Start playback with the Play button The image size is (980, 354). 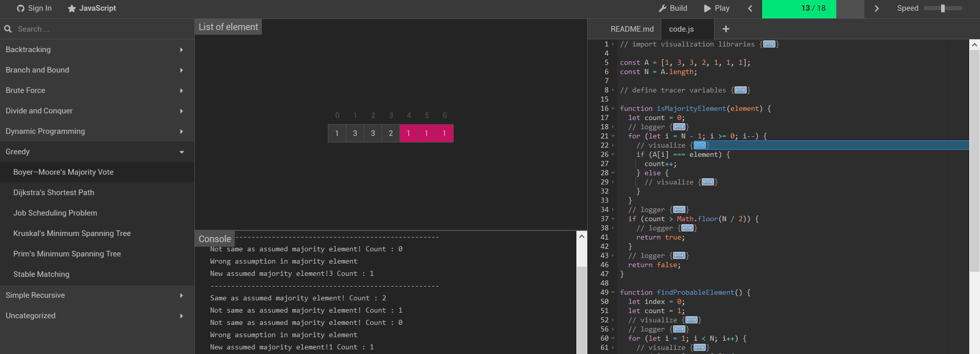coord(717,8)
